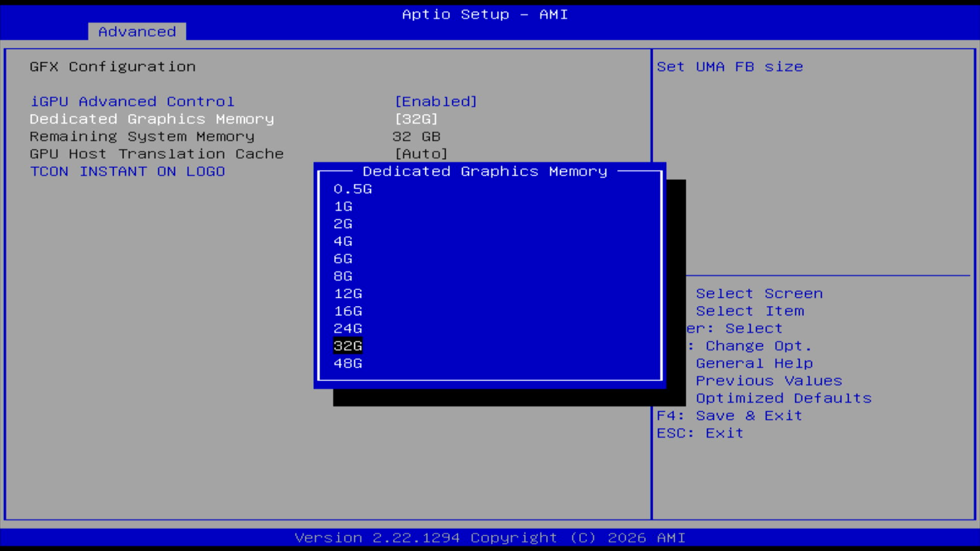
Task: Click the [Enabled] value for iGPU control
Action: point(436,101)
